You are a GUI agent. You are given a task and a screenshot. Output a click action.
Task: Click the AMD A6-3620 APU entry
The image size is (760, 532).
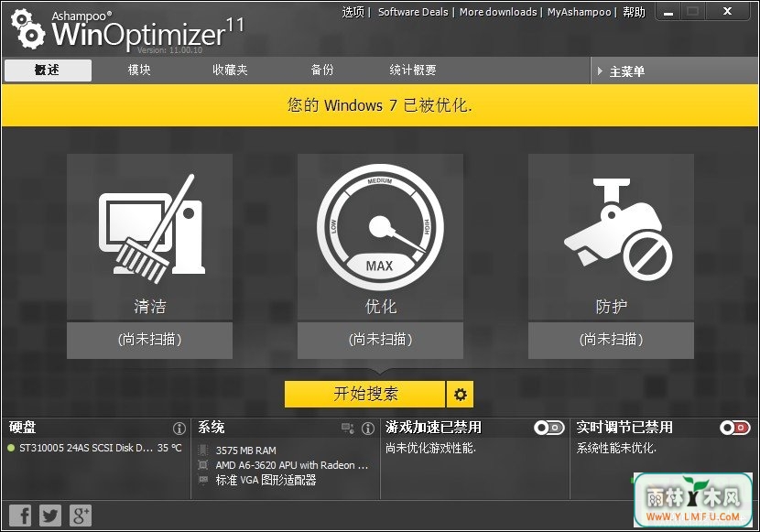coord(292,465)
